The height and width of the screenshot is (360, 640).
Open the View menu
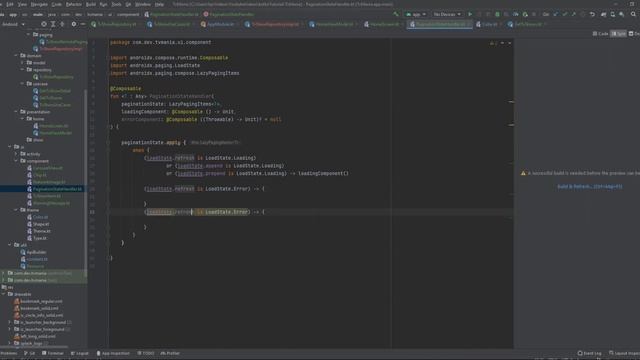(x=22, y=4)
